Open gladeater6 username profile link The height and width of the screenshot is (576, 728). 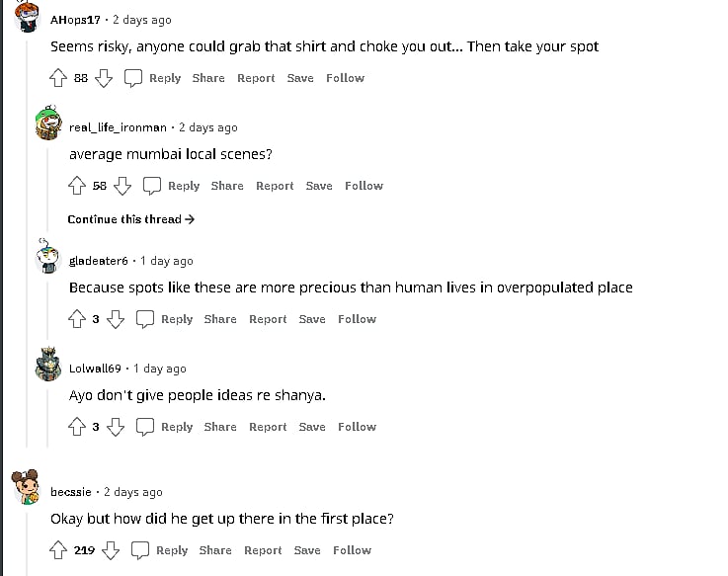click(x=99, y=261)
